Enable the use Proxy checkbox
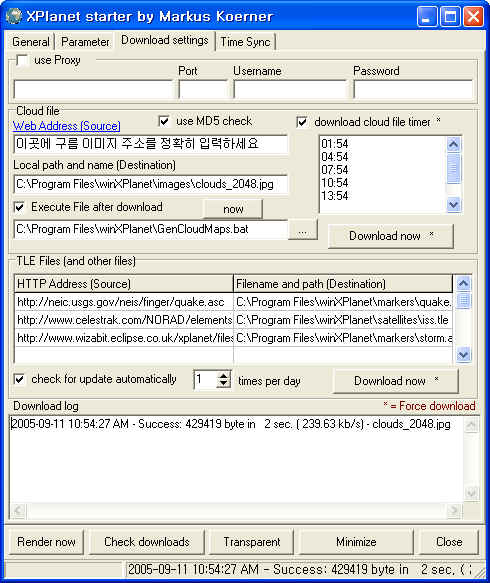This screenshot has width=490, height=583. 22,60
